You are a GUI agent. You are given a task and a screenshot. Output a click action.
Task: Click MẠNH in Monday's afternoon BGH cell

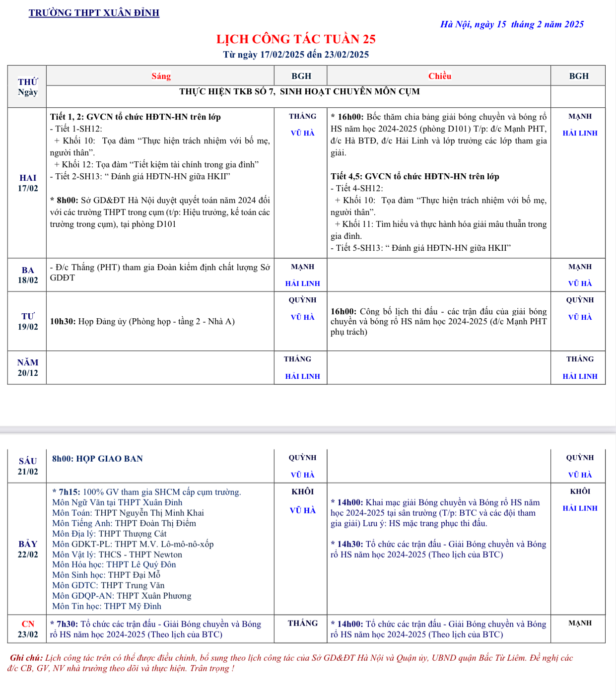[580, 117]
